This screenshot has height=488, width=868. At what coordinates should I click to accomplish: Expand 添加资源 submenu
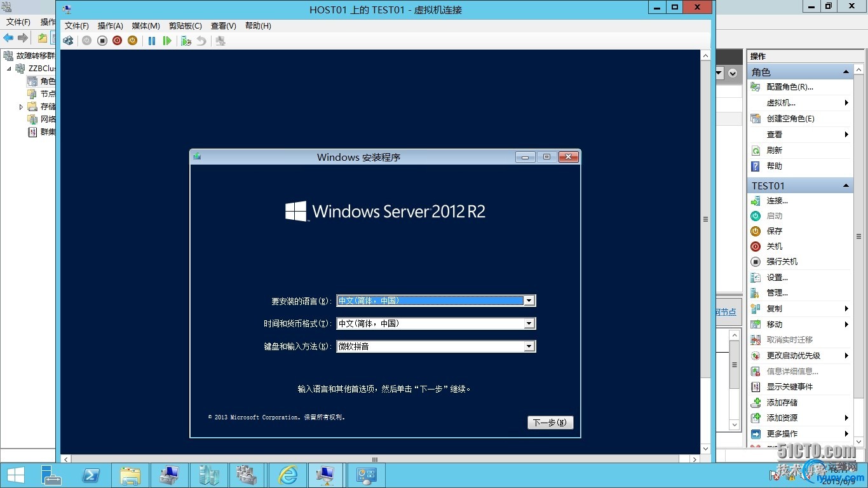pos(846,418)
